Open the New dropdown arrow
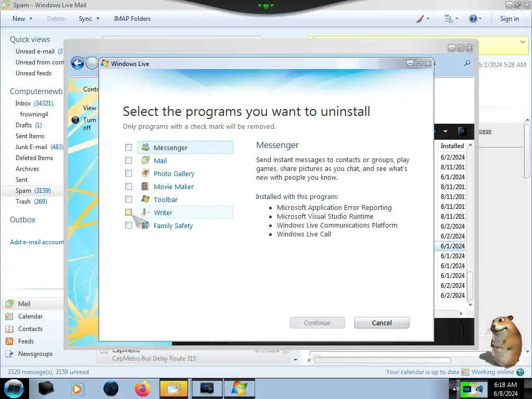The height and width of the screenshot is (399, 532). (31, 19)
